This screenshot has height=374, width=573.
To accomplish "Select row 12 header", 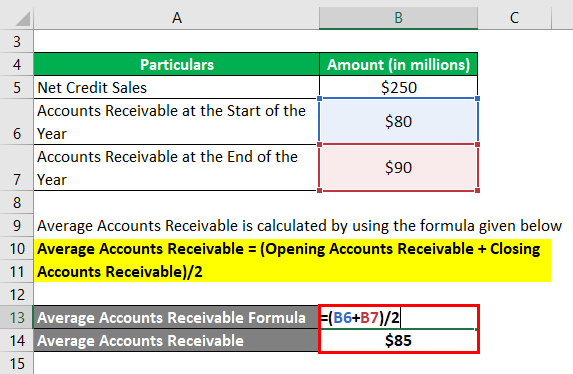I will click(16, 294).
